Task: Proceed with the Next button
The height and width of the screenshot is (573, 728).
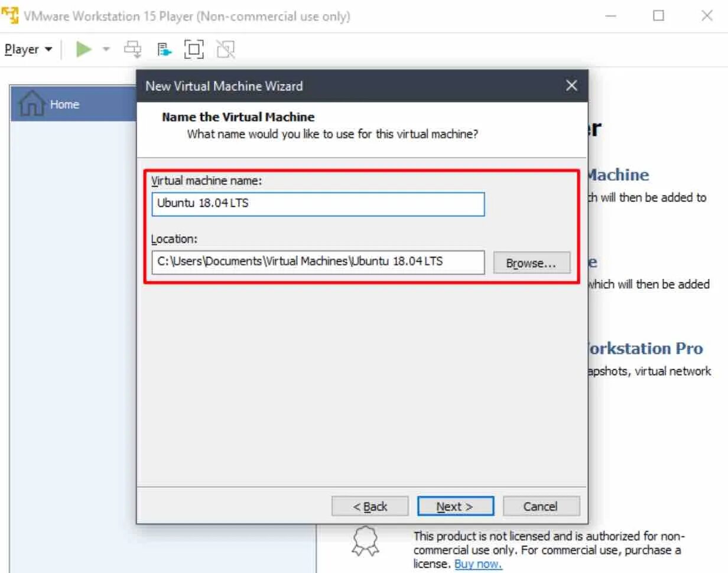Action: [456, 506]
